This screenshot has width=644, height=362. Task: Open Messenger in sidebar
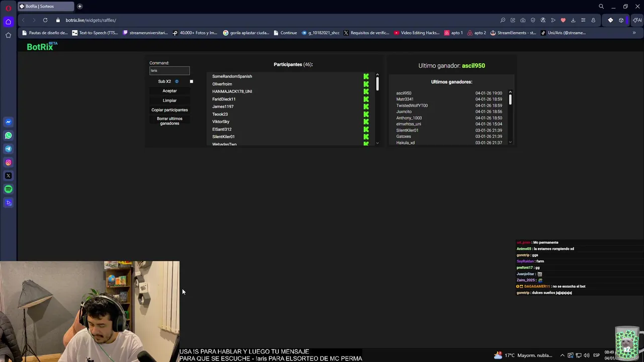coord(8,122)
